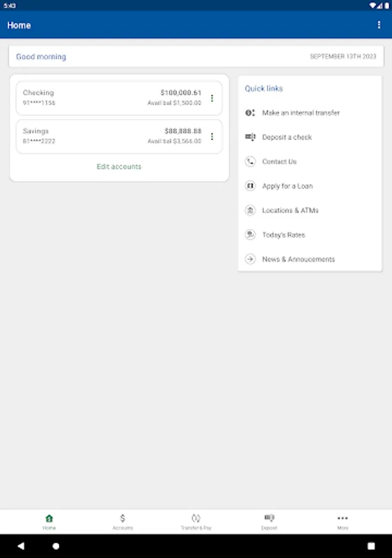This screenshot has width=392, height=558.
Task: Click the Edit accounts link
Action: (119, 167)
